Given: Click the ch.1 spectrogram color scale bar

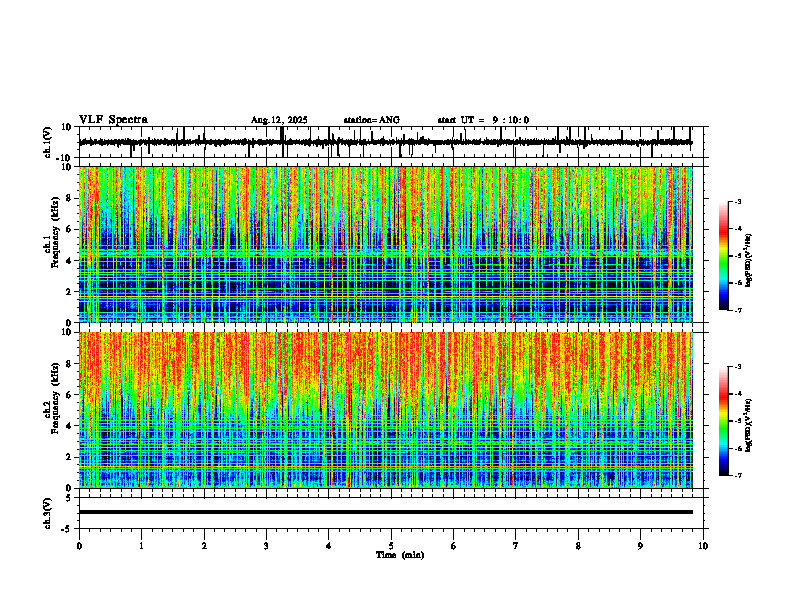Looking at the screenshot, I should click(x=723, y=256).
